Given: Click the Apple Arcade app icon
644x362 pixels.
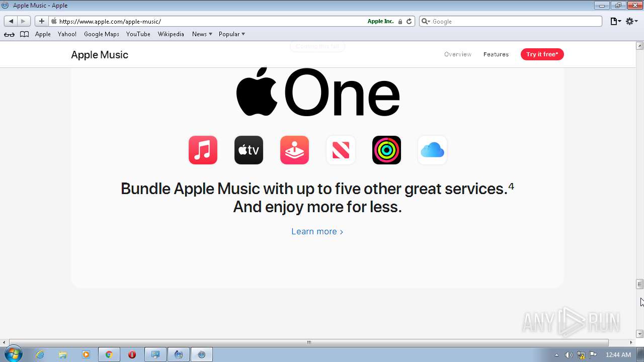Looking at the screenshot, I should (294, 150).
